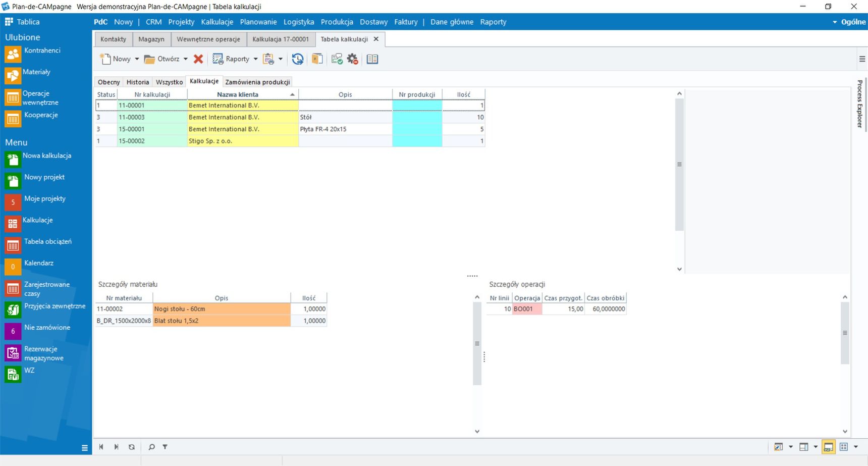
Task: Open Kooperacje from the sidebar
Action: coord(31,118)
